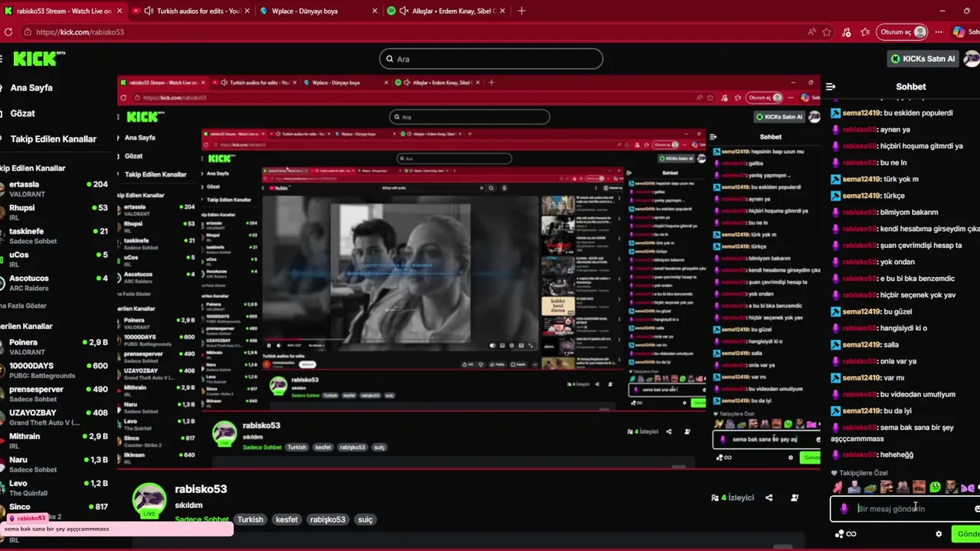Close the Turkish audios YouTube tab
This screenshot has width=980, height=551.
pos(247,11)
